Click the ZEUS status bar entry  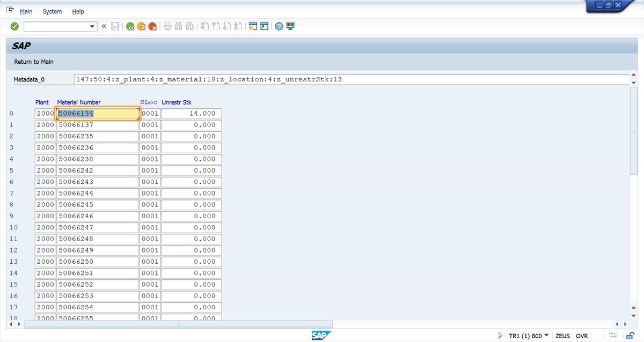tap(562, 336)
